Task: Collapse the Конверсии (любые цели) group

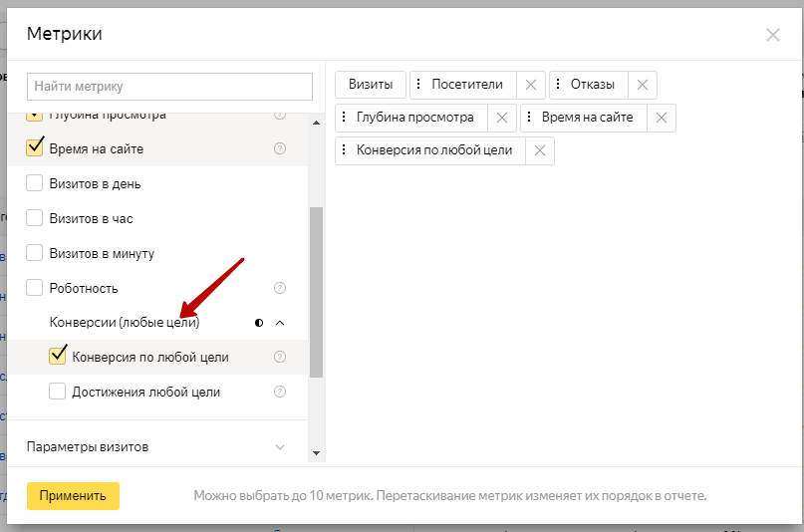Action: click(280, 323)
